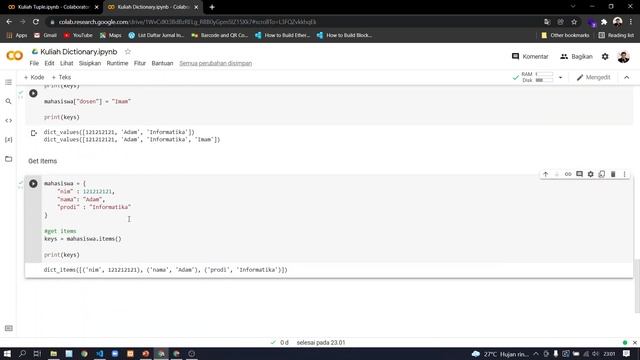Image resolution: width=640 pixels, height=360 pixels.
Task: Collapse the header with chevron
Action: click(627, 77)
